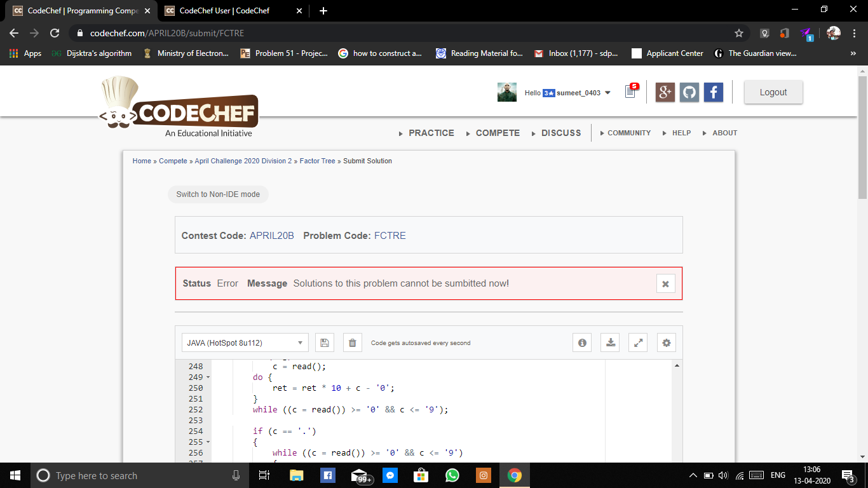Image resolution: width=868 pixels, height=488 pixels.
Task: Bookmark this page with star icon
Action: (738, 33)
